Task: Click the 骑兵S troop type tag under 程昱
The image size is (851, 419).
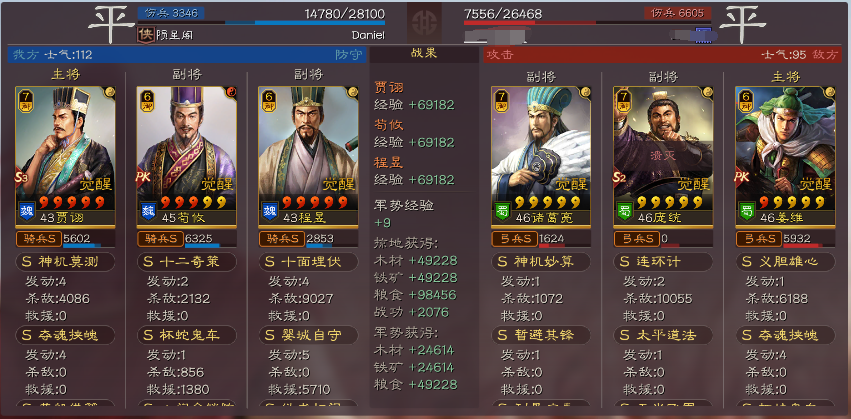Action: tap(281, 238)
